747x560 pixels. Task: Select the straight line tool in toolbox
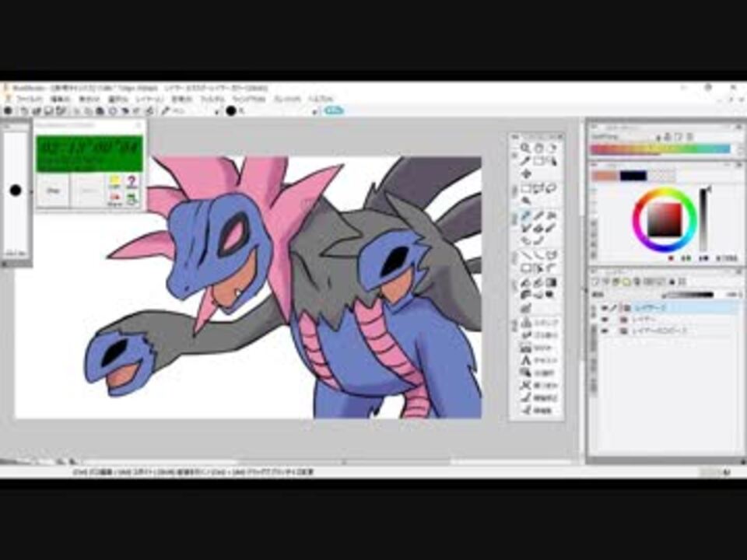pyautogui.click(x=525, y=255)
